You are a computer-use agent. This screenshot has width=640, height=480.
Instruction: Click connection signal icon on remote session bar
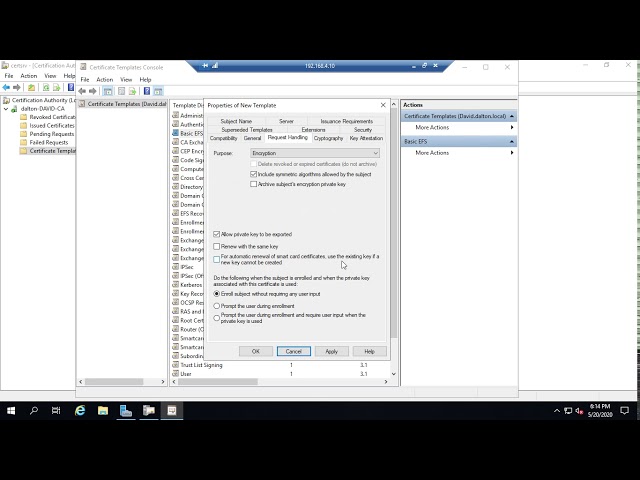(x=215, y=65)
